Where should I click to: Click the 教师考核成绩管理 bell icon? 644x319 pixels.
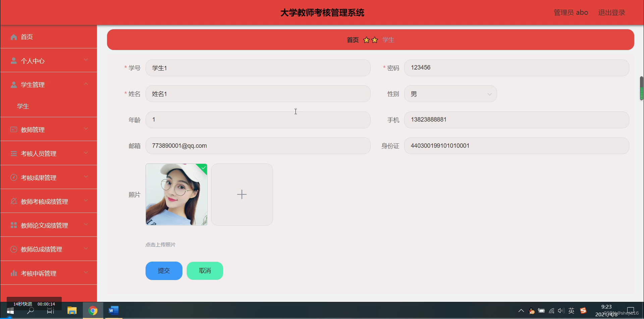(13, 201)
